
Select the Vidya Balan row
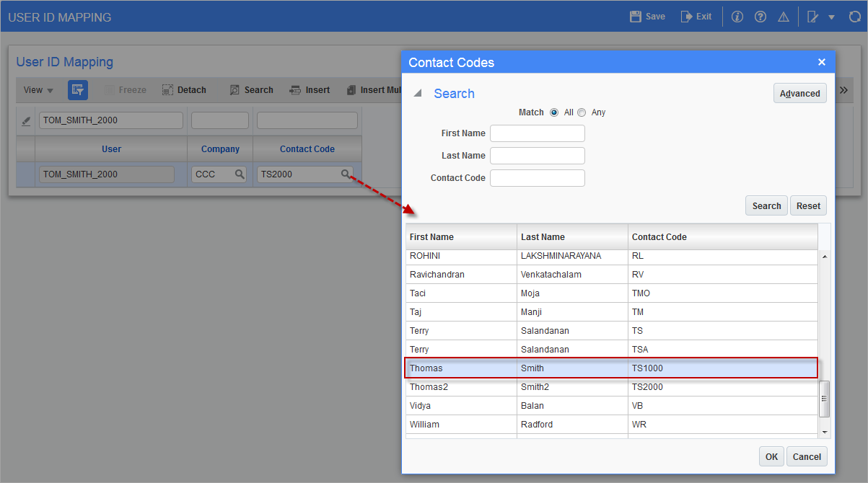(x=611, y=406)
